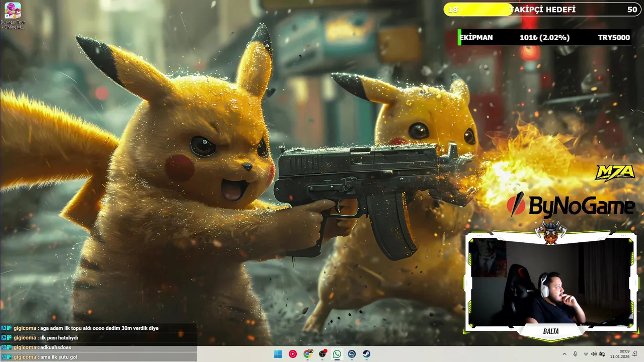Show hidden tray icons chevron

[x=564, y=354]
